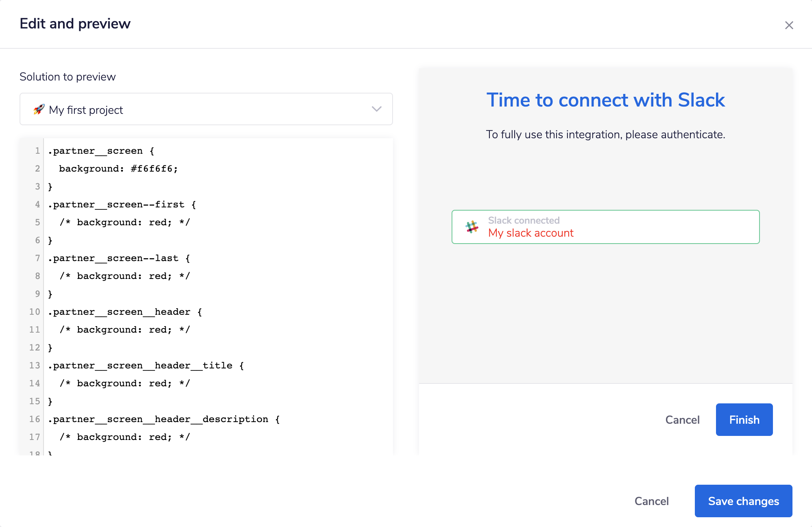Click the Finish button

point(744,420)
